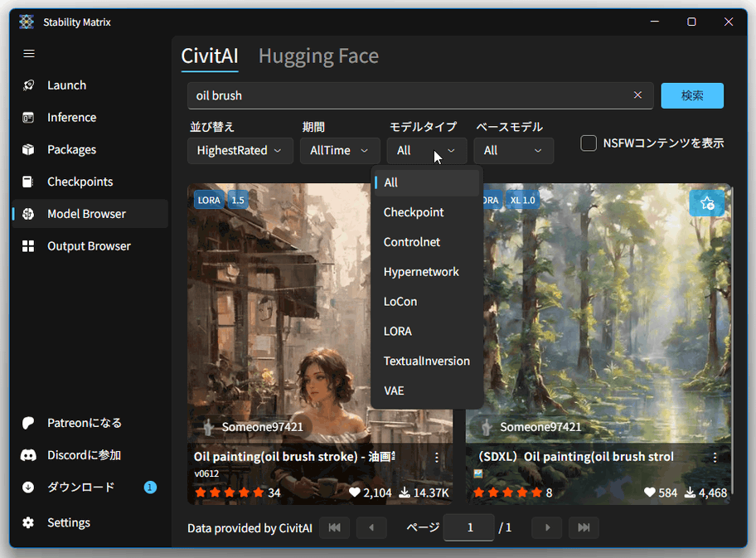The height and width of the screenshot is (558, 756).
Task: Open the three-dot menu of the SDXL oil painting card
Action: (x=715, y=458)
